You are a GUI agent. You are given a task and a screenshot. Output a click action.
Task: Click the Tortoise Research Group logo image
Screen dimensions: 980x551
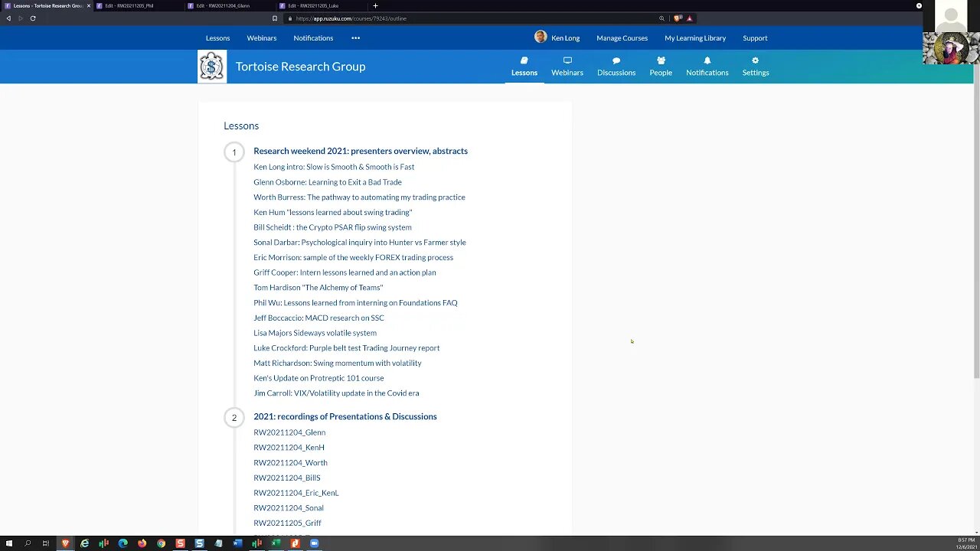[212, 67]
